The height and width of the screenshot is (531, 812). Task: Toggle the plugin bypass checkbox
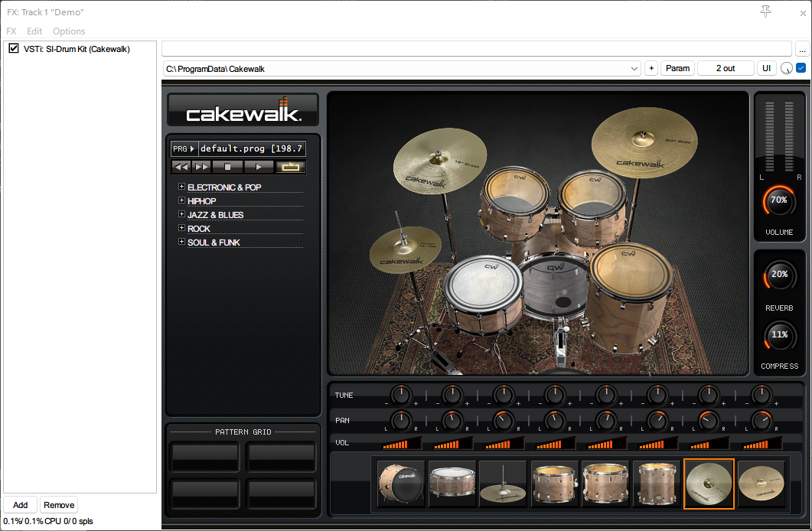tap(801, 68)
